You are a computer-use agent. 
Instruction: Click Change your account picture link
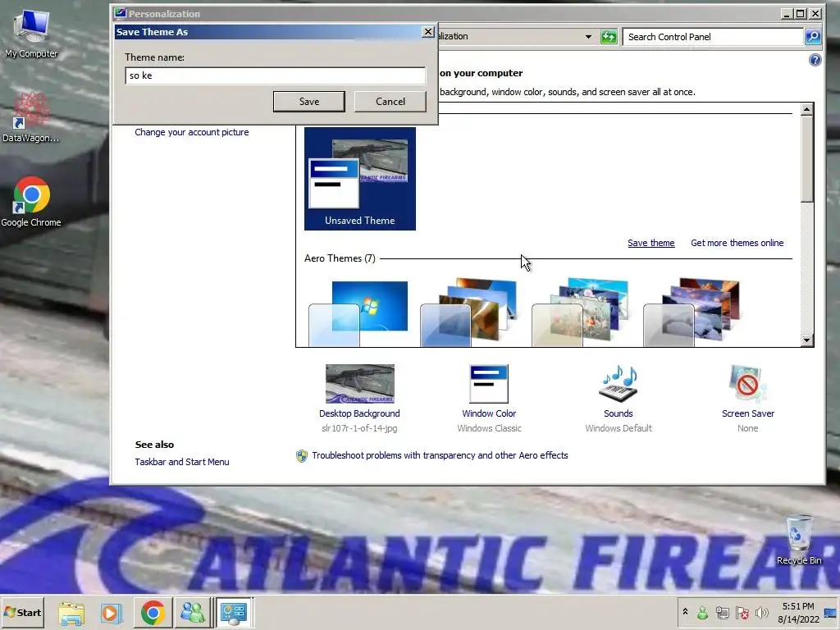click(x=192, y=132)
